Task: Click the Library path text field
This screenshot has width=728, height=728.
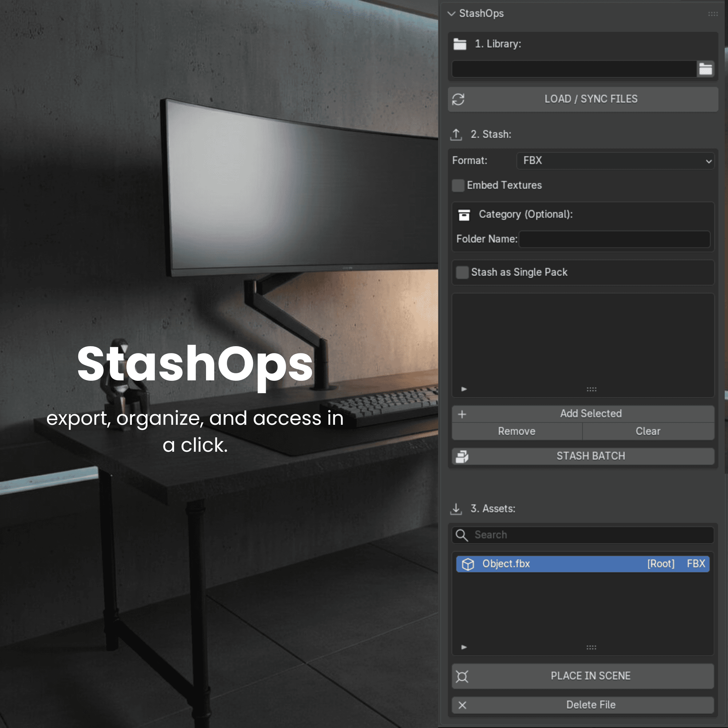Action: [574, 69]
